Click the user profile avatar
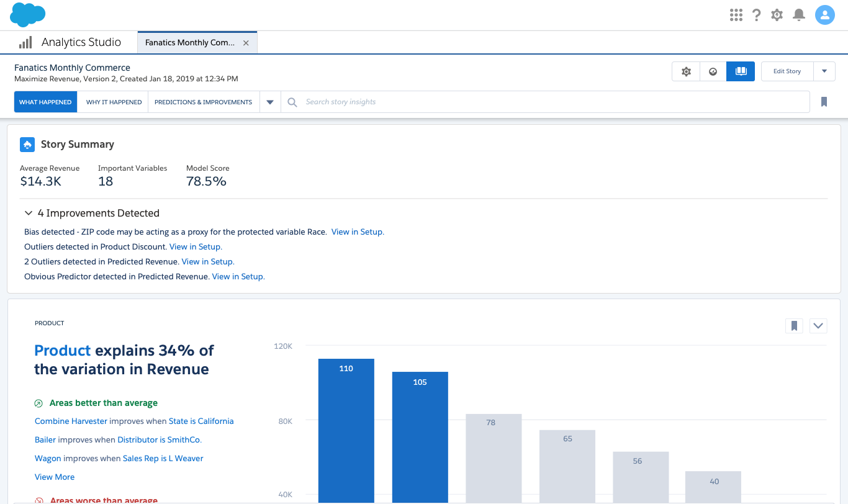 824,15
